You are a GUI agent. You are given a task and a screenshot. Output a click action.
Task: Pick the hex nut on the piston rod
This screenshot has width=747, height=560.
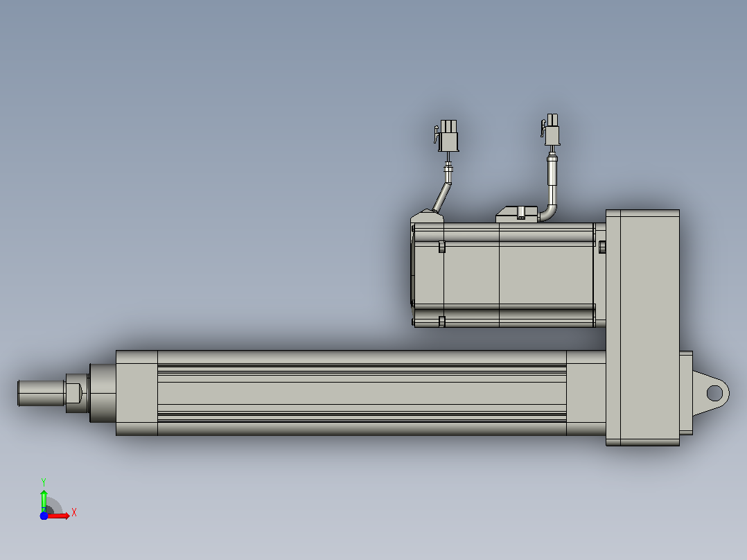(77, 393)
